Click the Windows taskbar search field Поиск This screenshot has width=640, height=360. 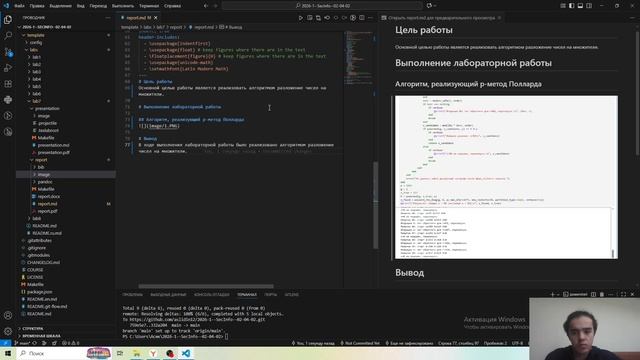pos(51,353)
